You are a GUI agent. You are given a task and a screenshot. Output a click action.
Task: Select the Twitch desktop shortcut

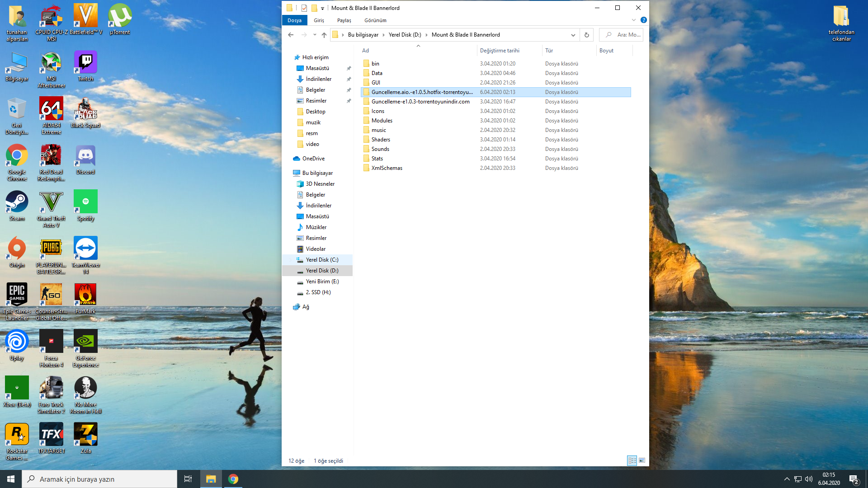pos(85,66)
